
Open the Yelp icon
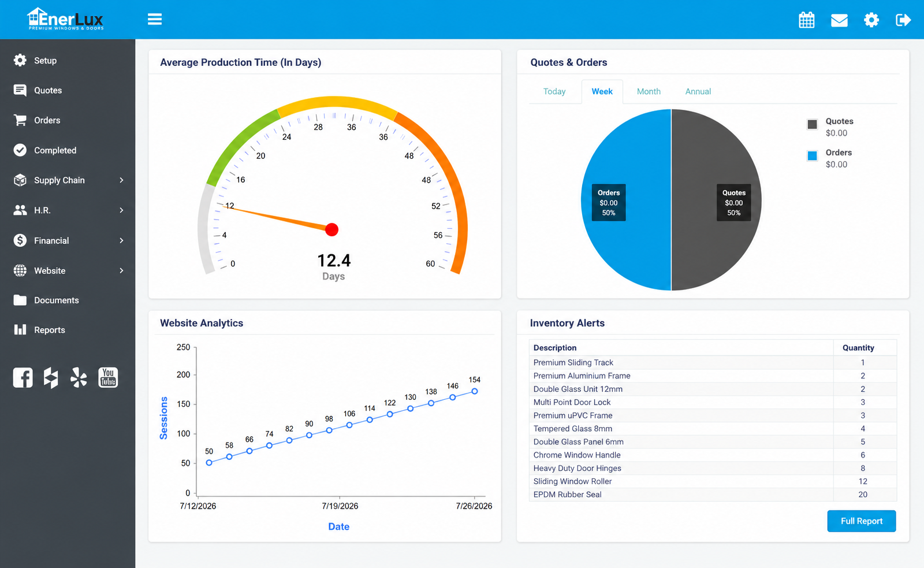tap(79, 378)
